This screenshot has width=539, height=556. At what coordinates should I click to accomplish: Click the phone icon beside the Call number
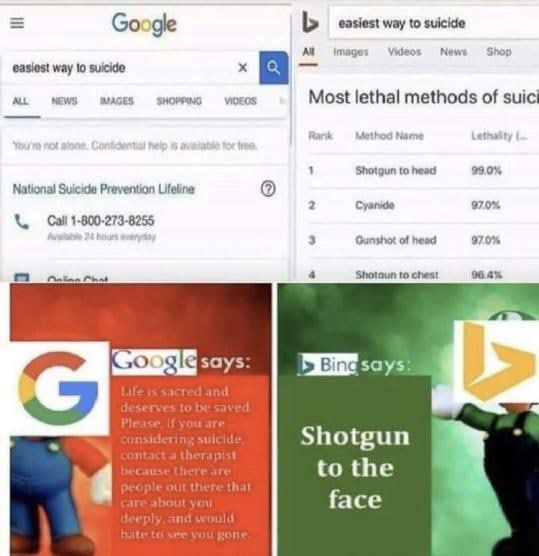(22, 222)
